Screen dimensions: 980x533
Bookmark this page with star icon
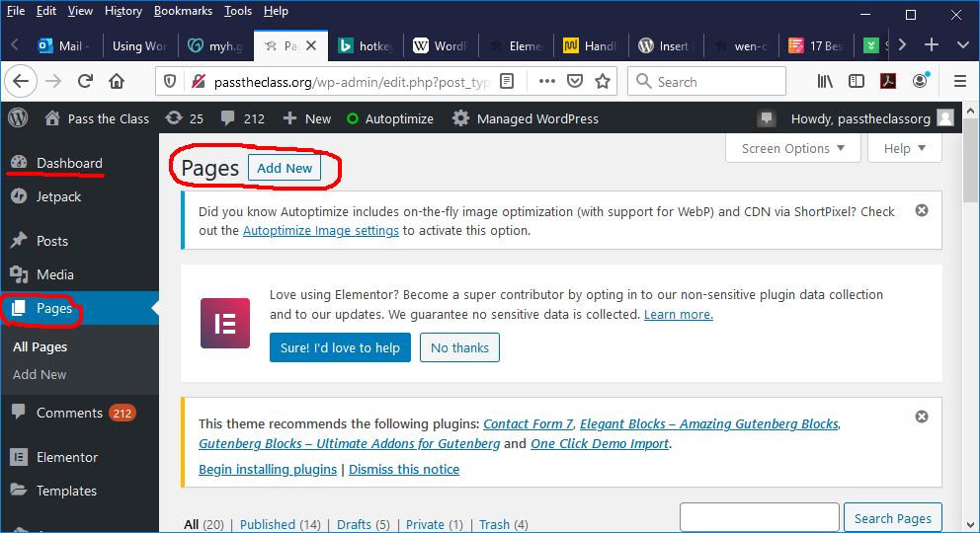(x=603, y=82)
